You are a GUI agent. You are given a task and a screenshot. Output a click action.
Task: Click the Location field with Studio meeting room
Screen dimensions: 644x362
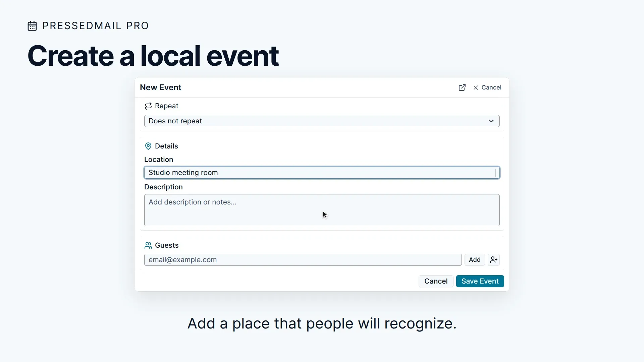[x=322, y=173]
